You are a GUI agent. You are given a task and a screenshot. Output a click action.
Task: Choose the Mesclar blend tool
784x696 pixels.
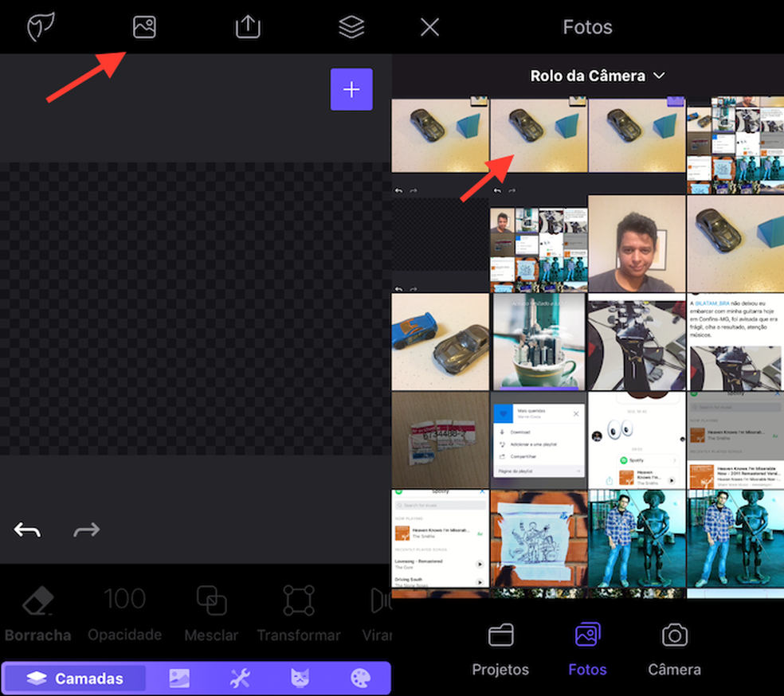pyautogui.click(x=211, y=613)
